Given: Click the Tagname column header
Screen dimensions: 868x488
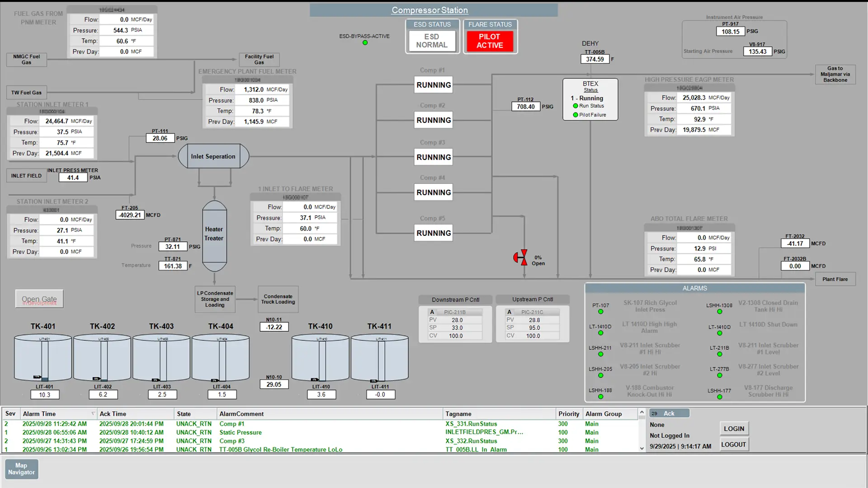Looking at the screenshot, I should click(458, 413).
